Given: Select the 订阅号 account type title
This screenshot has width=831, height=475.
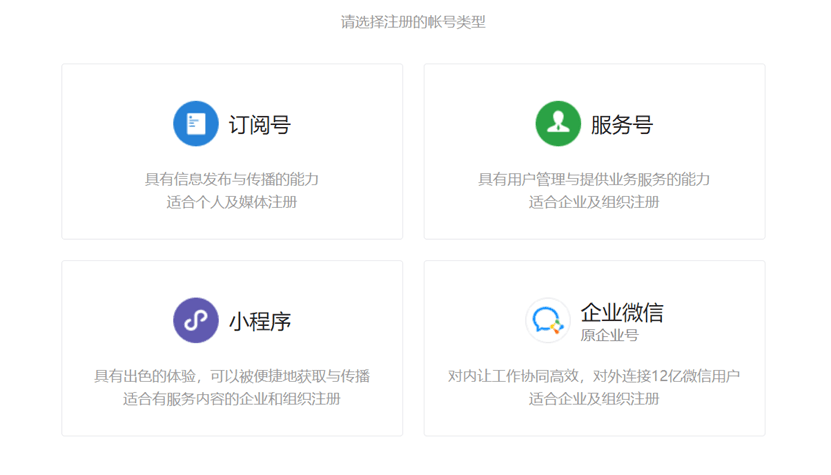Looking at the screenshot, I should pos(260,125).
